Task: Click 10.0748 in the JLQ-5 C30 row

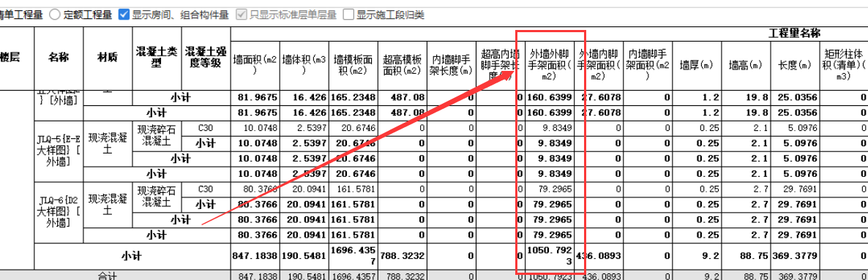Action: 255,128
